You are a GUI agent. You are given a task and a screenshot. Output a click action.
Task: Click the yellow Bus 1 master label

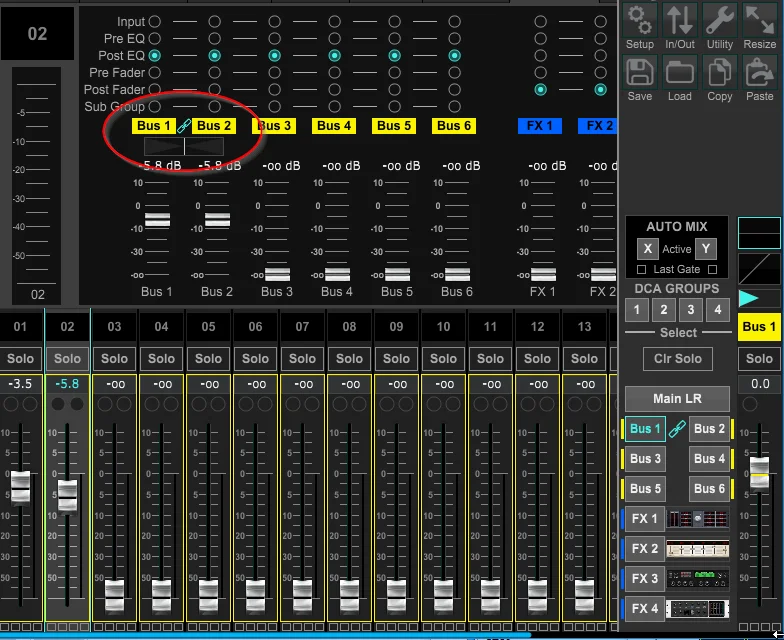tap(759, 327)
